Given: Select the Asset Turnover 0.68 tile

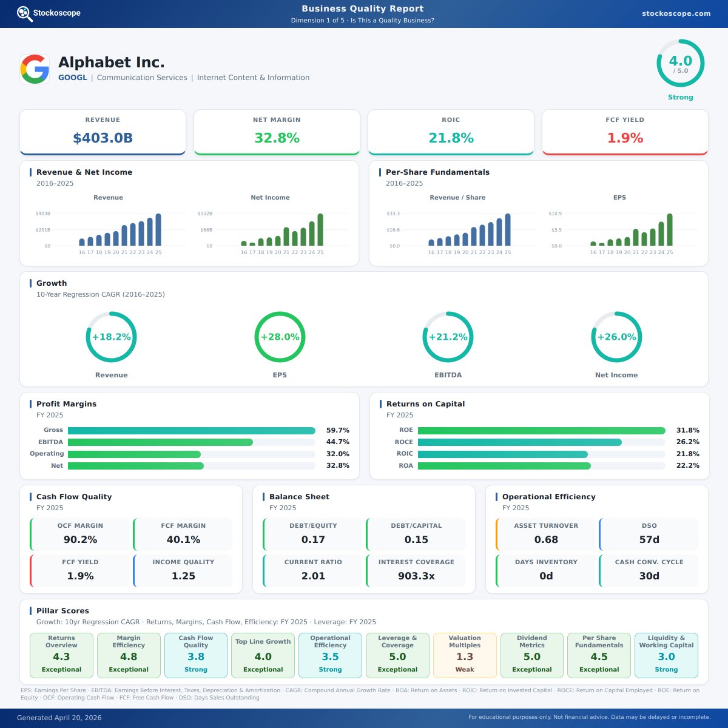Looking at the screenshot, I should click(x=545, y=534).
